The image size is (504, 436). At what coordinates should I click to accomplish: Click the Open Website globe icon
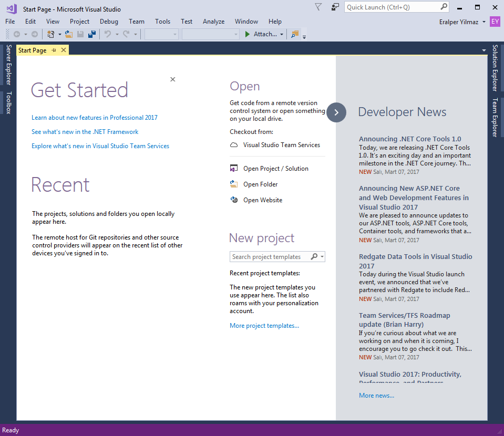[x=234, y=200]
